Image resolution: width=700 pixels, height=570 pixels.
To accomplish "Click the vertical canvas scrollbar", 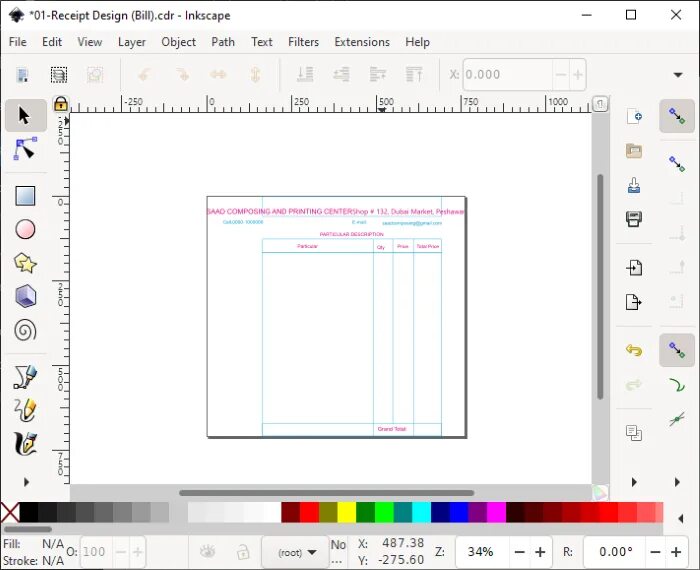I will (x=600, y=286).
